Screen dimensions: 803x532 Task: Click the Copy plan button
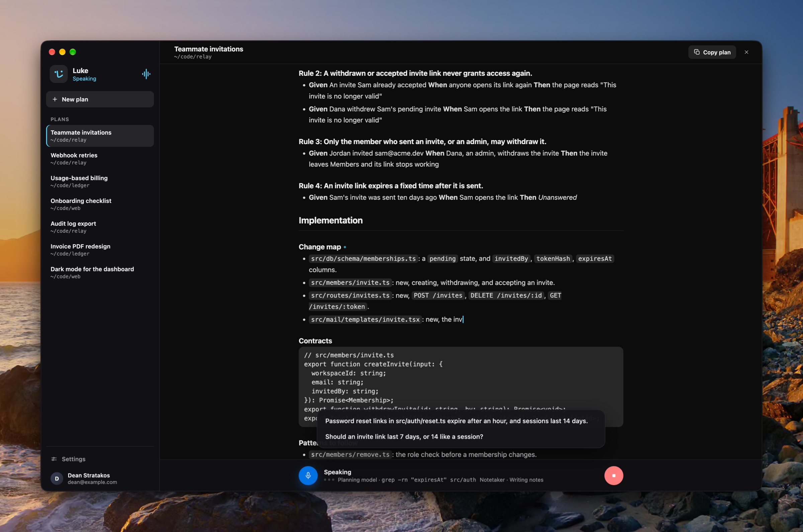coord(712,52)
